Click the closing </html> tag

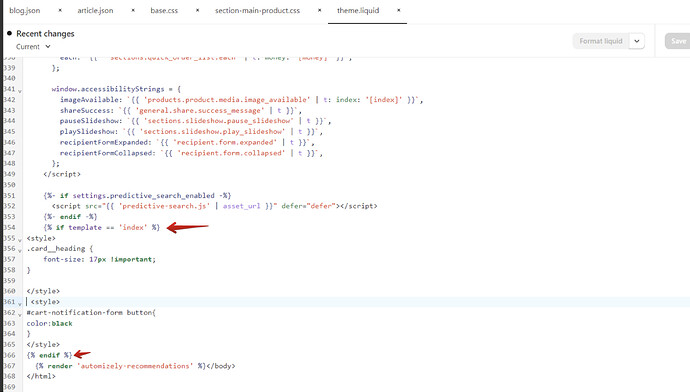(41, 376)
